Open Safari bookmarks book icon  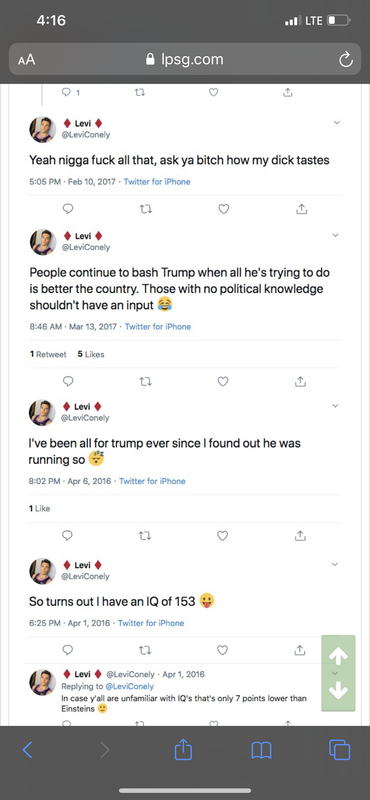pyautogui.click(x=261, y=750)
